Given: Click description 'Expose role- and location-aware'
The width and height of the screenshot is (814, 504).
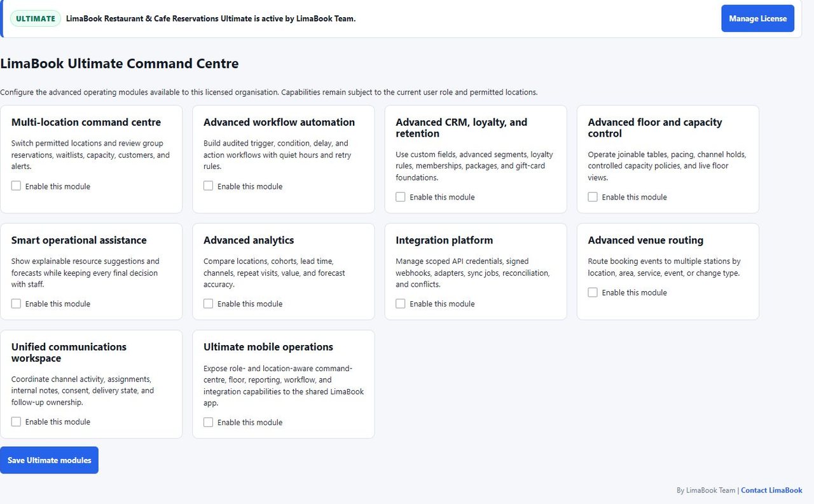Looking at the screenshot, I should pyautogui.click(x=284, y=386).
